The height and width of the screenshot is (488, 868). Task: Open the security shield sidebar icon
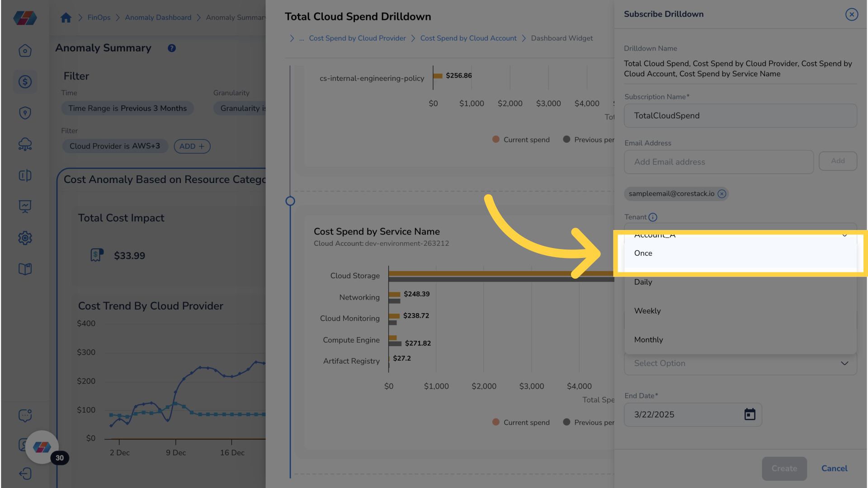tap(25, 113)
